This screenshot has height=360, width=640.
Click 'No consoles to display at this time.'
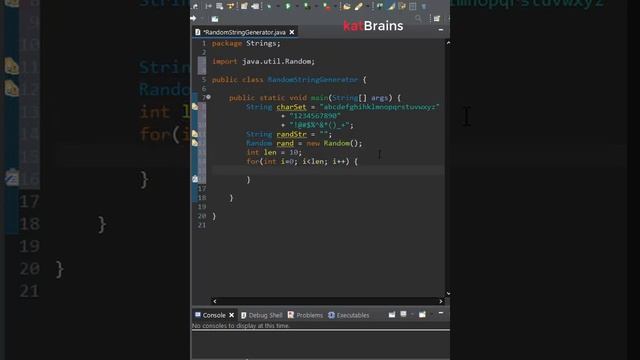[x=241, y=326]
